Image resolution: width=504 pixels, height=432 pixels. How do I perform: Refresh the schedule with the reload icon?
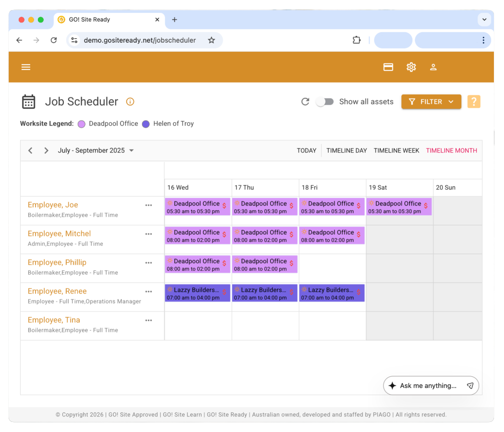click(306, 101)
